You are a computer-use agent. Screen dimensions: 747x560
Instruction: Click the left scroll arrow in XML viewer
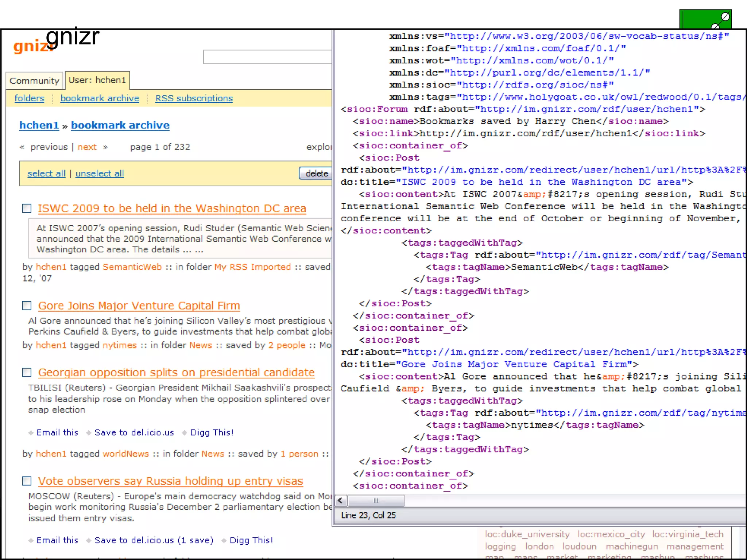tap(341, 500)
